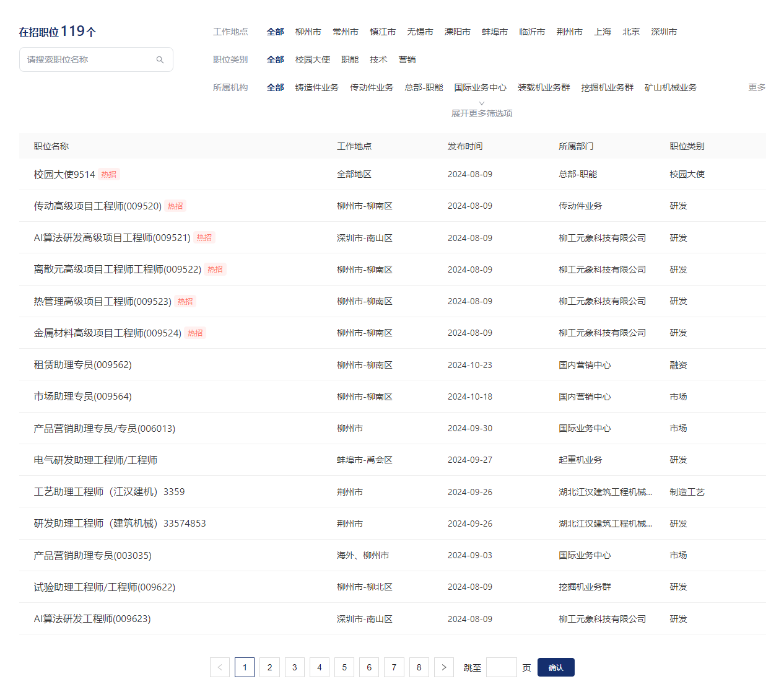Open job 研发助理工程师（建筑机械）33574853

(x=120, y=524)
